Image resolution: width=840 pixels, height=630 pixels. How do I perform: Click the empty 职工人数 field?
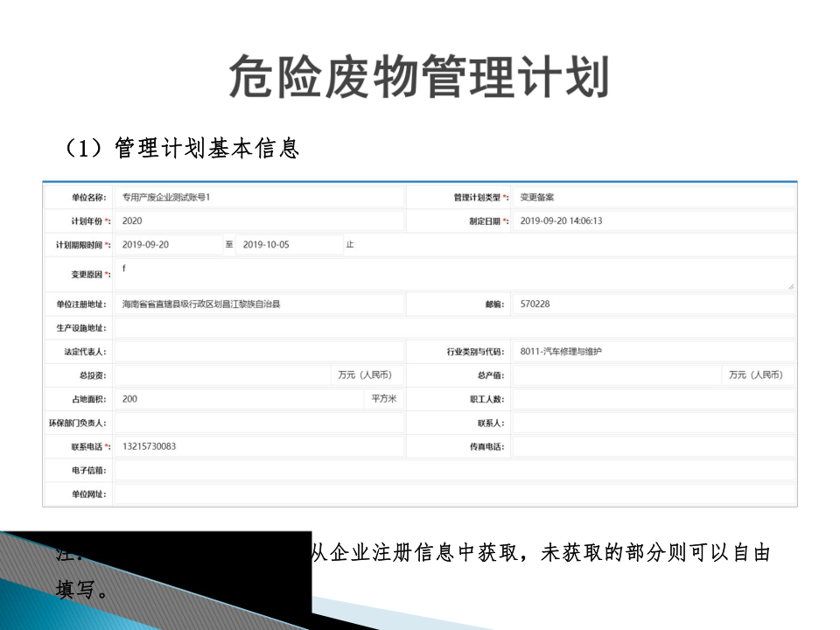tap(653, 399)
